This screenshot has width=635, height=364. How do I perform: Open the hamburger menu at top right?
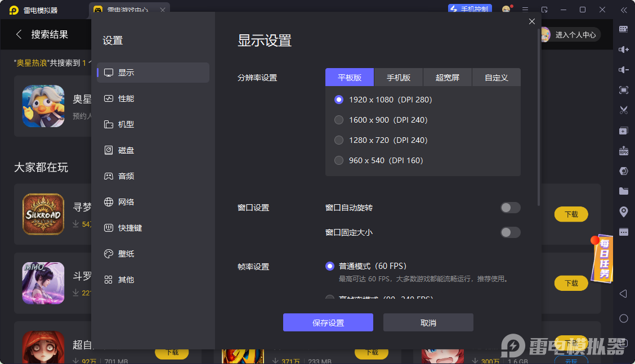point(525,10)
